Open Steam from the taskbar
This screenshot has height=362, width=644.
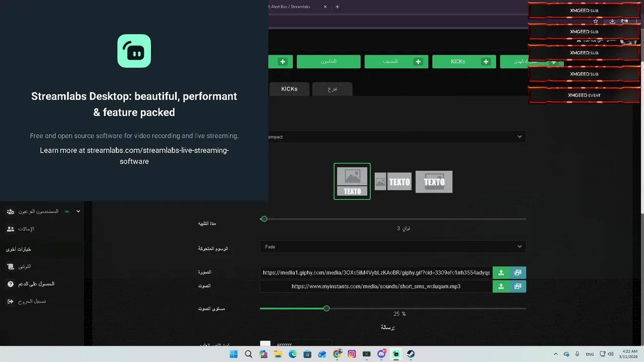[x=411, y=354]
